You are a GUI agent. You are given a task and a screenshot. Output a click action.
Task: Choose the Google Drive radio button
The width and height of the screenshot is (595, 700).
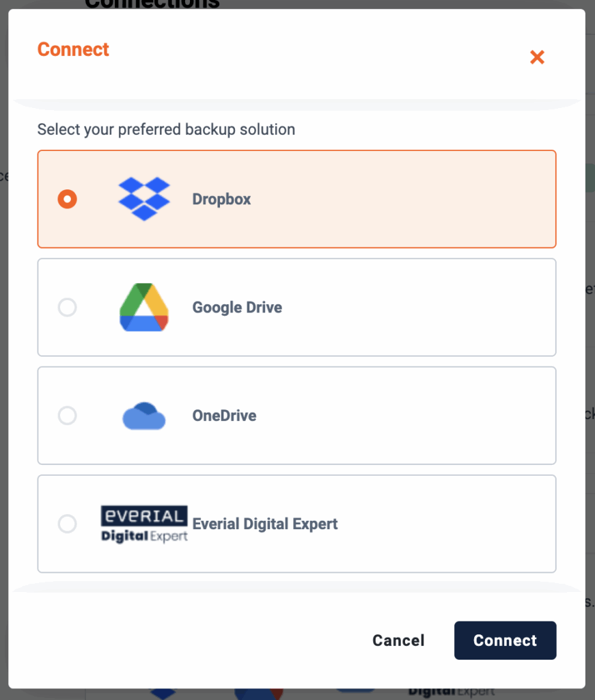68,307
